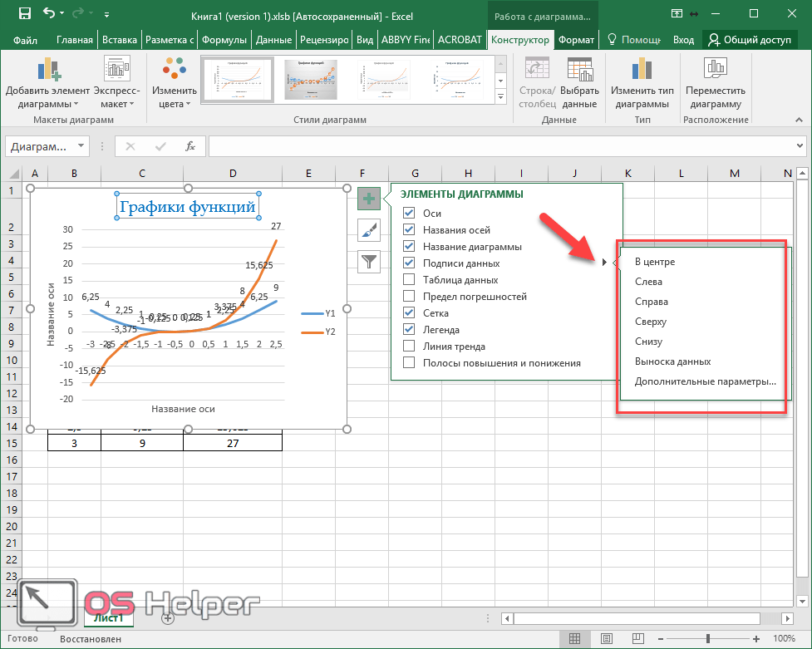The height and width of the screenshot is (649, 812).
Task: Switch to the Вставка ribbon tab
Action: pos(119,40)
